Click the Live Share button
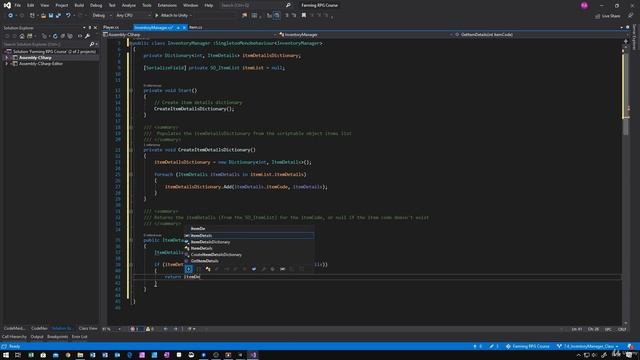 click(x=608, y=16)
